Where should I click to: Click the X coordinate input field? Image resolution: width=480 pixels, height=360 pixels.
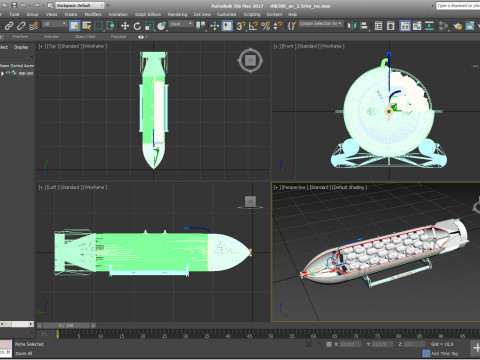click(350, 344)
